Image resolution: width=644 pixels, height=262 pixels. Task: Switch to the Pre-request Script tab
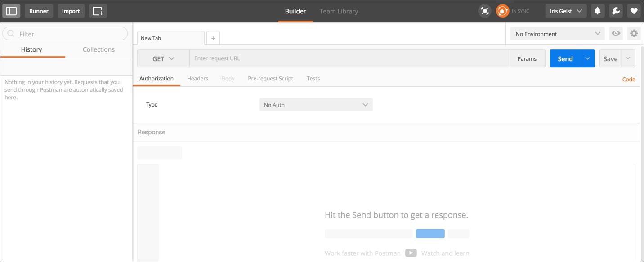(270, 78)
